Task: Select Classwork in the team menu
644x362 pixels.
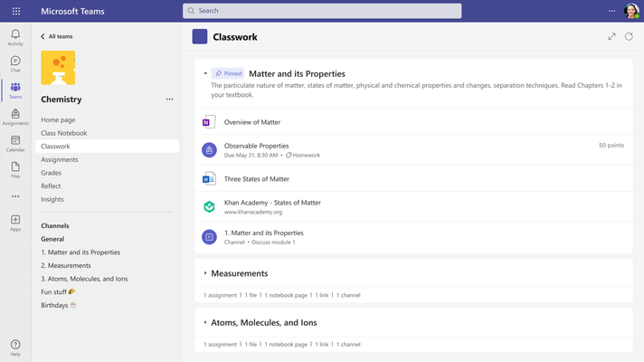Action: click(x=108, y=147)
